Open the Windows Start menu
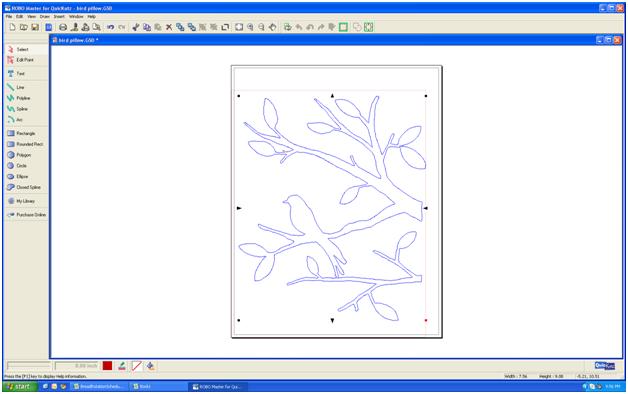This screenshot has height=394, width=628. pos(20,386)
